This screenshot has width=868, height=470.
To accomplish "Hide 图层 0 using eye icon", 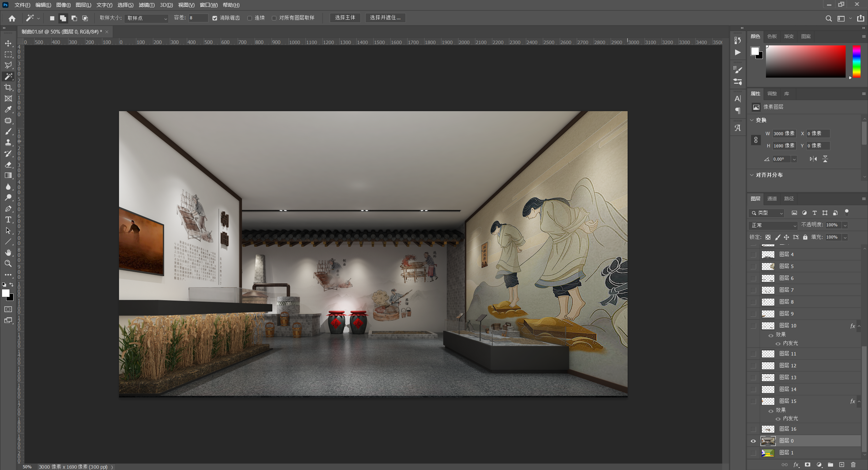I will pos(753,441).
